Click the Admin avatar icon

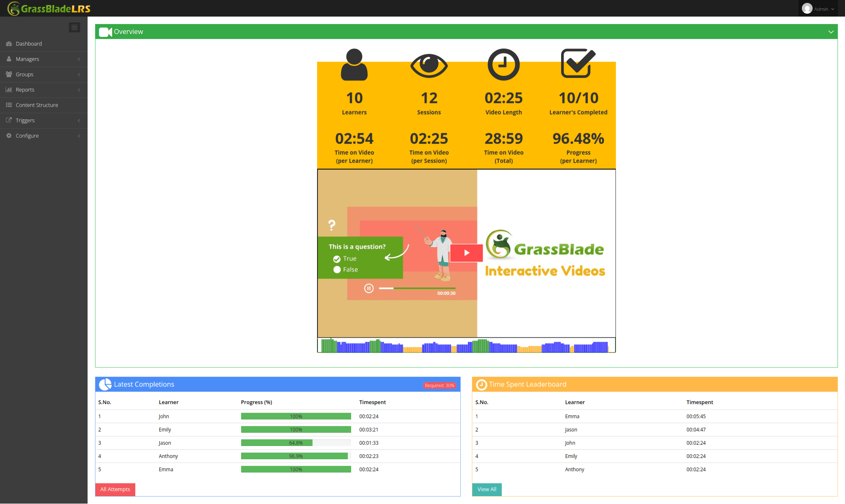(807, 9)
